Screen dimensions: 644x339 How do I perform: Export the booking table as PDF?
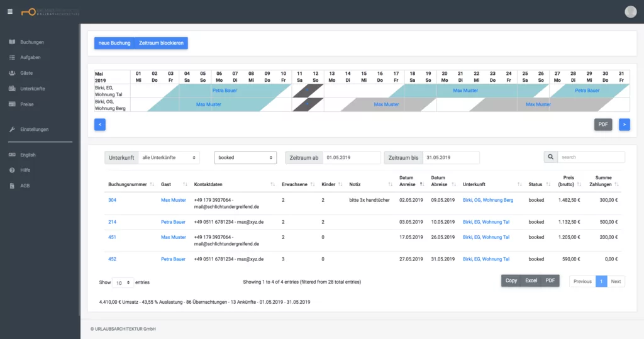pos(550,281)
